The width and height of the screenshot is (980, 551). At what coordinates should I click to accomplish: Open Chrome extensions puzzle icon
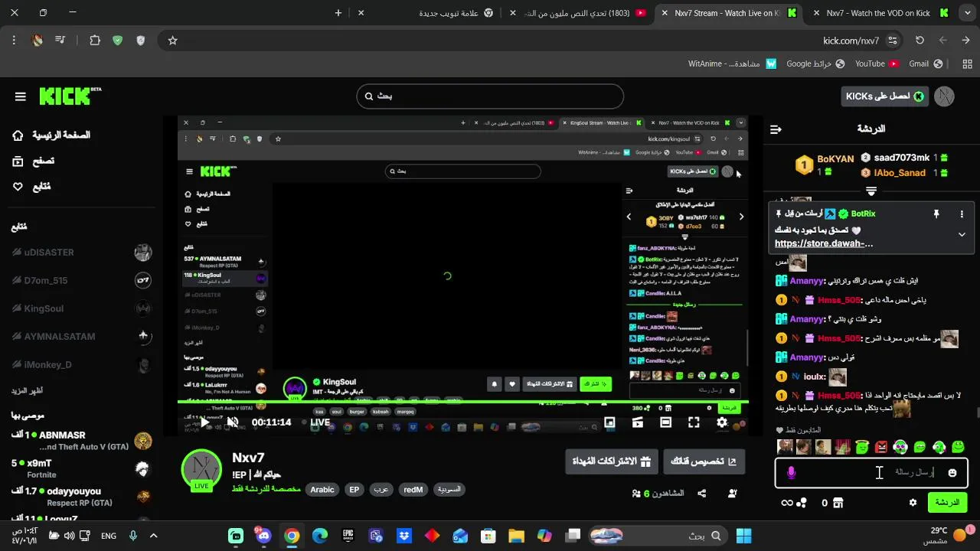(95, 41)
